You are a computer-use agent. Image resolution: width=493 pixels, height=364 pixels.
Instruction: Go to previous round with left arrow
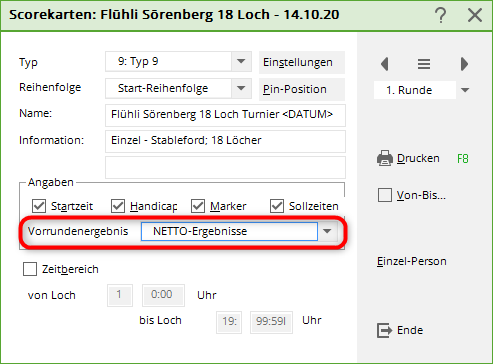[385, 64]
